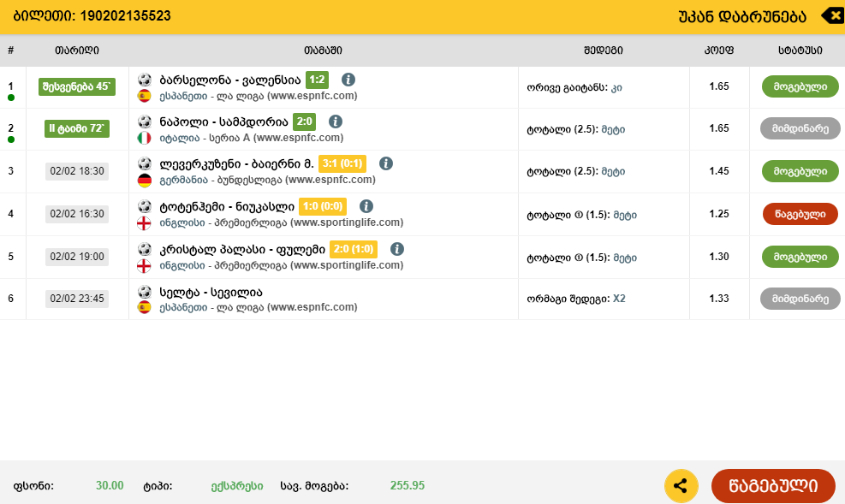Click უკან დაბრუნება back button

point(742,17)
